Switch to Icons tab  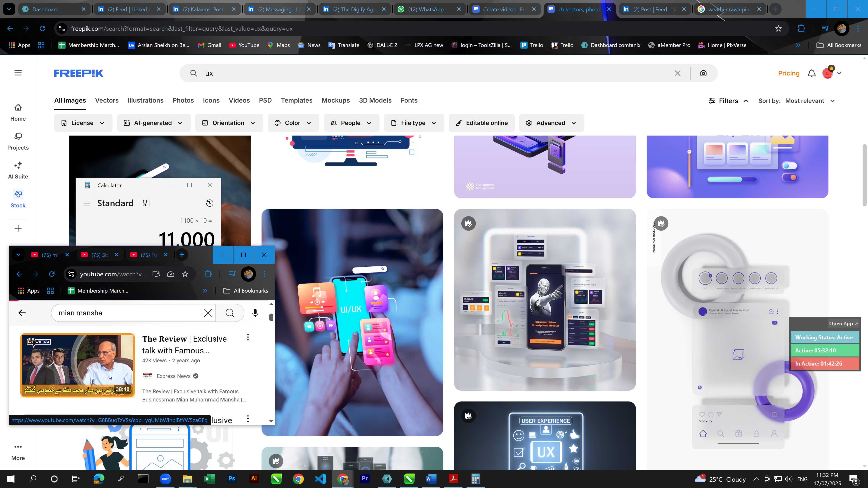click(211, 100)
